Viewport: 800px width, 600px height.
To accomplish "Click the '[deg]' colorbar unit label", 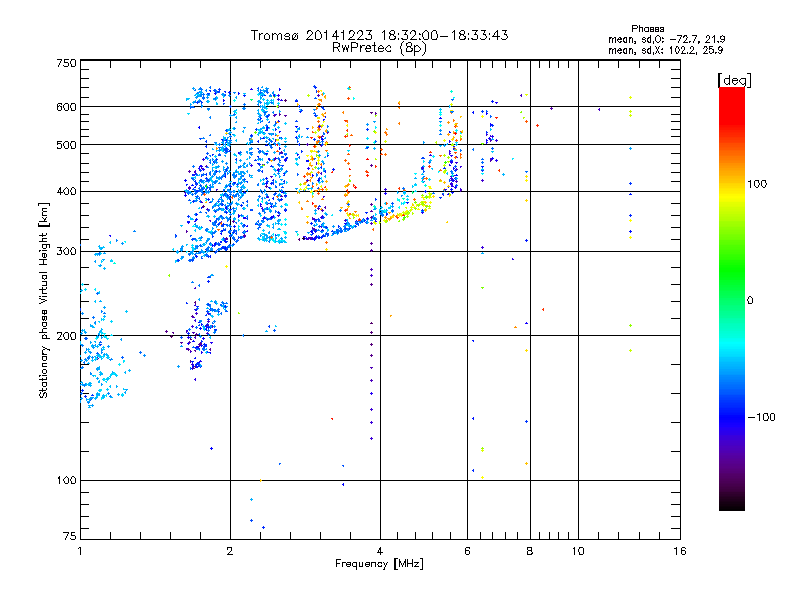I will point(734,80).
